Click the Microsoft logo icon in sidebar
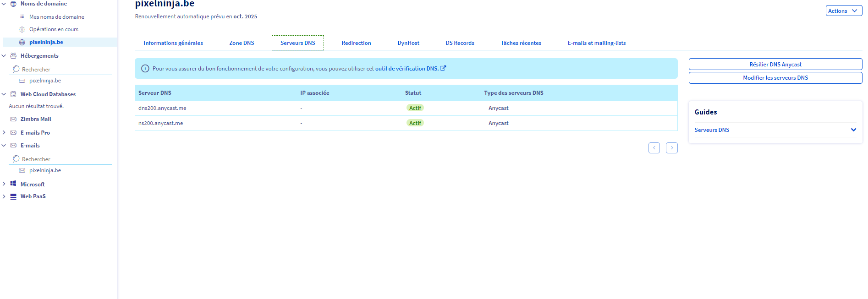868x299 pixels. [13, 184]
